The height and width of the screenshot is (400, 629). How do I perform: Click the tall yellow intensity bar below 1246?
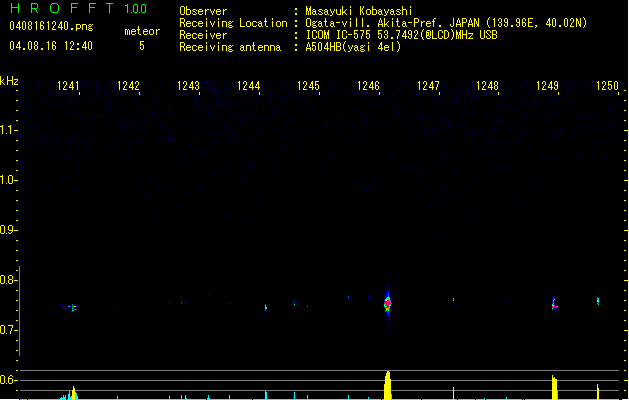[x=388, y=385]
